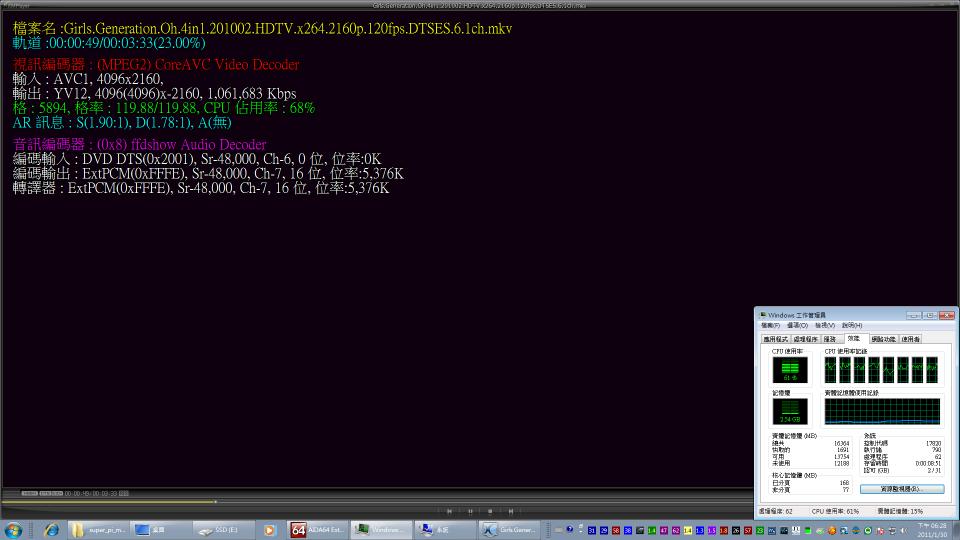960x540 pixels.
Task: Click the file name text ending DTSES.6.1ch.mkv
Action: click(x=262, y=29)
